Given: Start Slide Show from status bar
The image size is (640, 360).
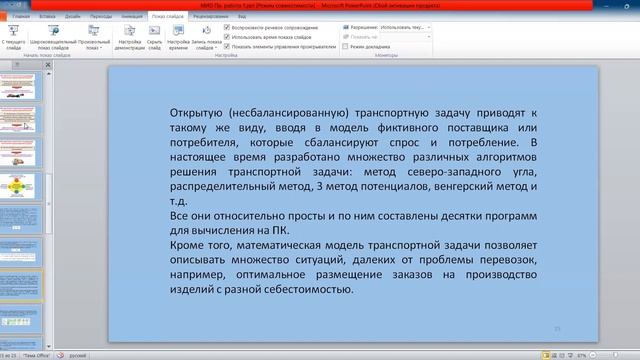Looking at the screenshot, I should 571,356.
